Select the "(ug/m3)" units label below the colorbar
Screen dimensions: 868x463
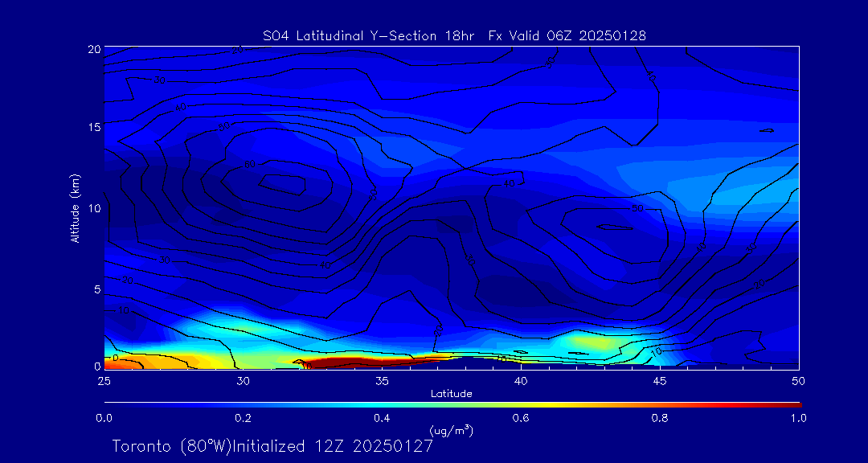[451, 430]
